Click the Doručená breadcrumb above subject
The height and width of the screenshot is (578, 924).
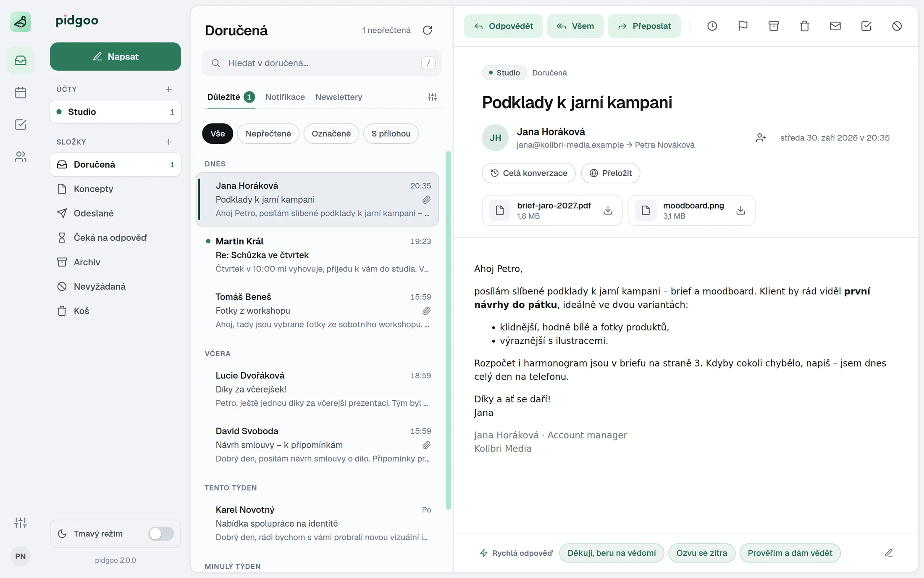[549, 73]
